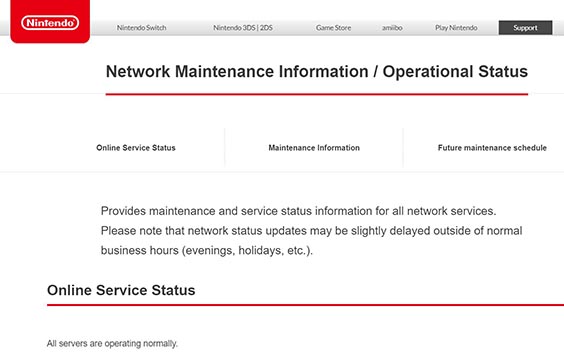This screenshot has width=564, height=360.
Task: Open the amiibo navigation link
Action: click(x=392, y=28)
